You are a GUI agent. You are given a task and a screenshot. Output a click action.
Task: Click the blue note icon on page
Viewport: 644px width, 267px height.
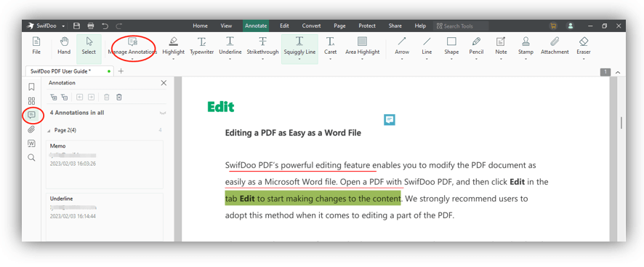pos(390,120)
